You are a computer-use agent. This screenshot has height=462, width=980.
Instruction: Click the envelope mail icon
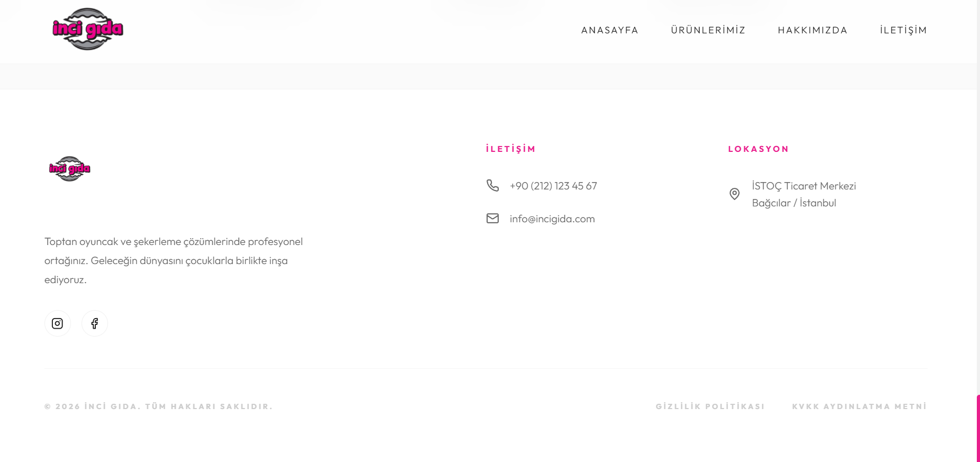[x=492, y=219]
